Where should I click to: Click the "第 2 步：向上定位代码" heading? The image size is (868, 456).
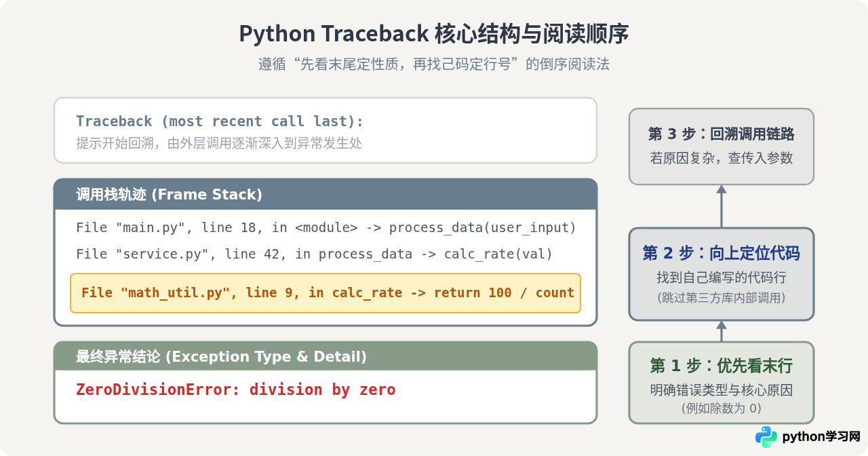point(722,254)
